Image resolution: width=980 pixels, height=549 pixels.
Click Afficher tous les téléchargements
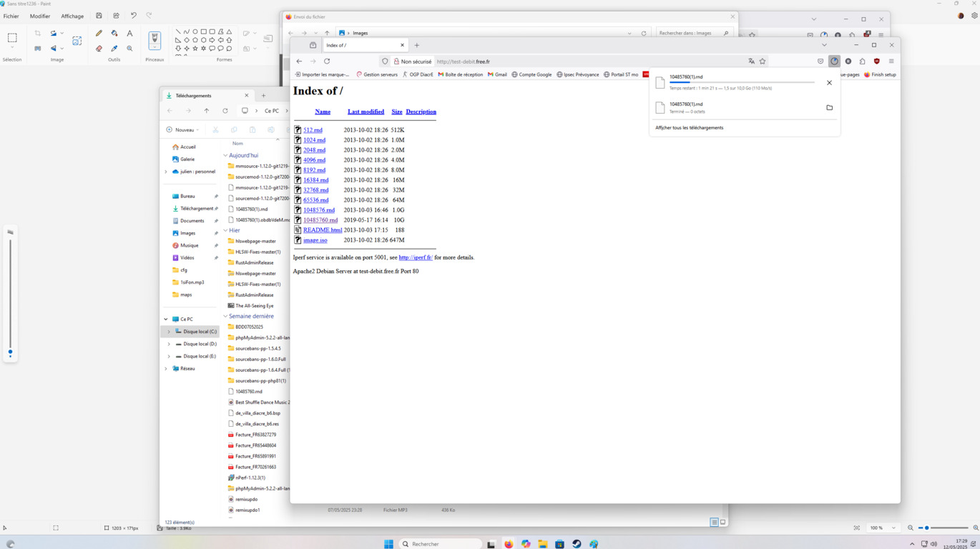689,128
